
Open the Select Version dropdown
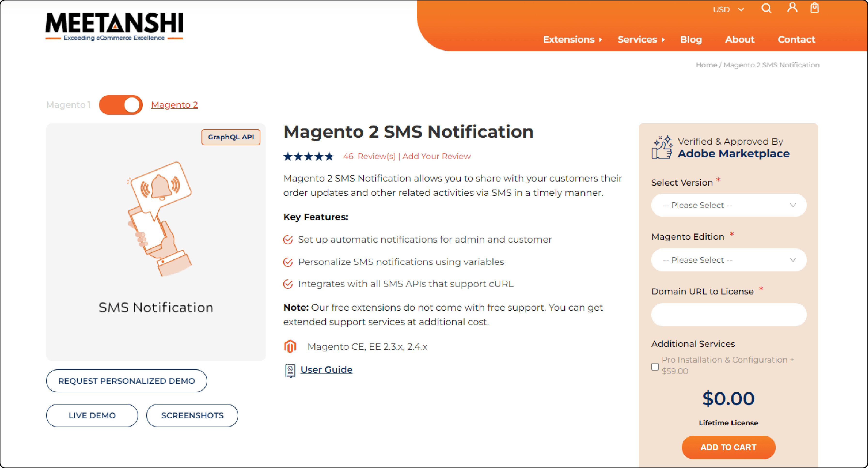coord(728,205)
